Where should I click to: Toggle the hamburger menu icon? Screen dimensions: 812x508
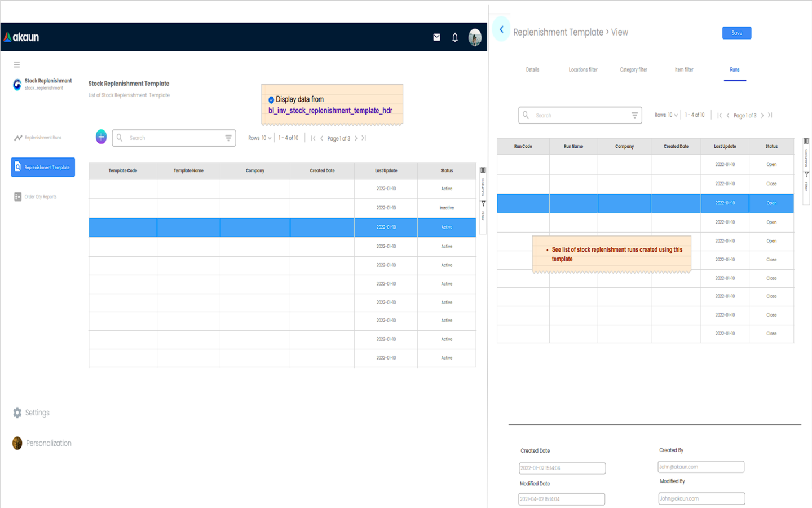[x=17, y=65]
